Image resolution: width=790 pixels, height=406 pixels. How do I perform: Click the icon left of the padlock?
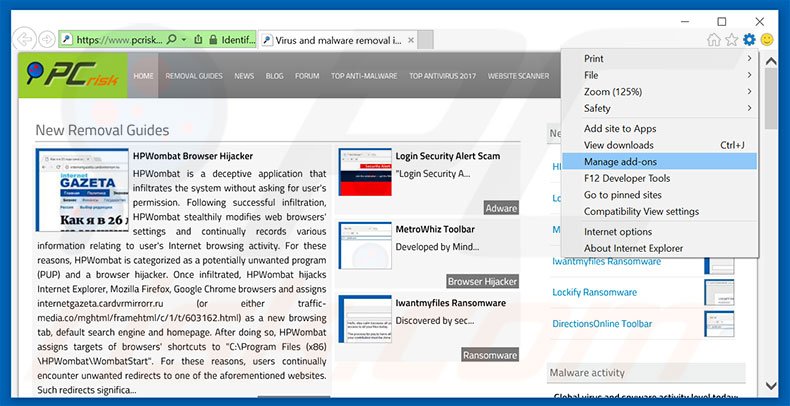click(x=199, y=40)
